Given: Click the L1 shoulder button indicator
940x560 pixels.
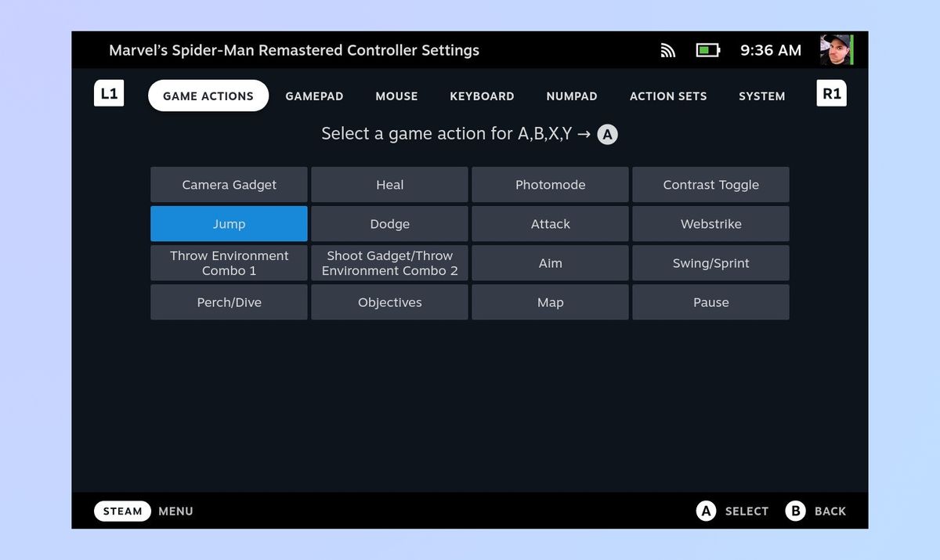Looking at the screenshot, I should coord(109,92).
